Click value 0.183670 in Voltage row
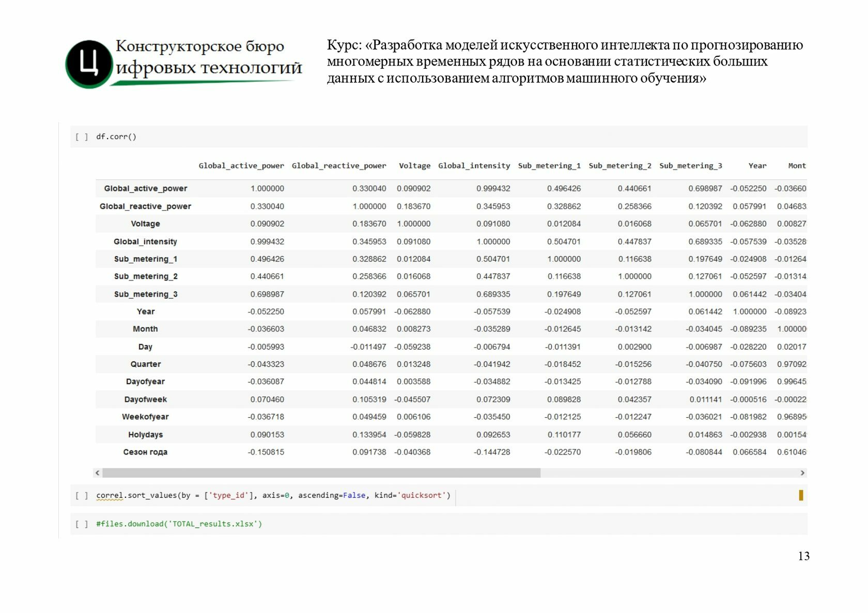The image size is (868, 613). pos(369,224)
